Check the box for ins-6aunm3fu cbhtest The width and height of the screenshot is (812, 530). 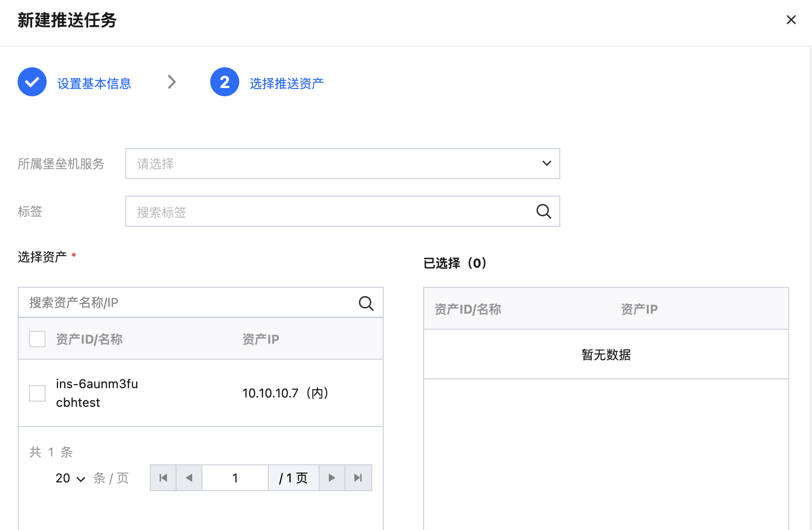point(37,393)
